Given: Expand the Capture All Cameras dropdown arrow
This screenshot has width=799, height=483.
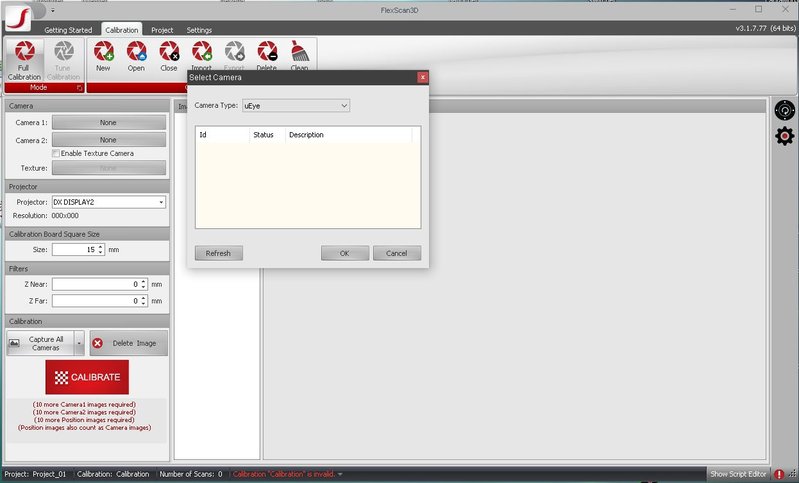Looking at the screenshot, I should (x=80, y=343).
